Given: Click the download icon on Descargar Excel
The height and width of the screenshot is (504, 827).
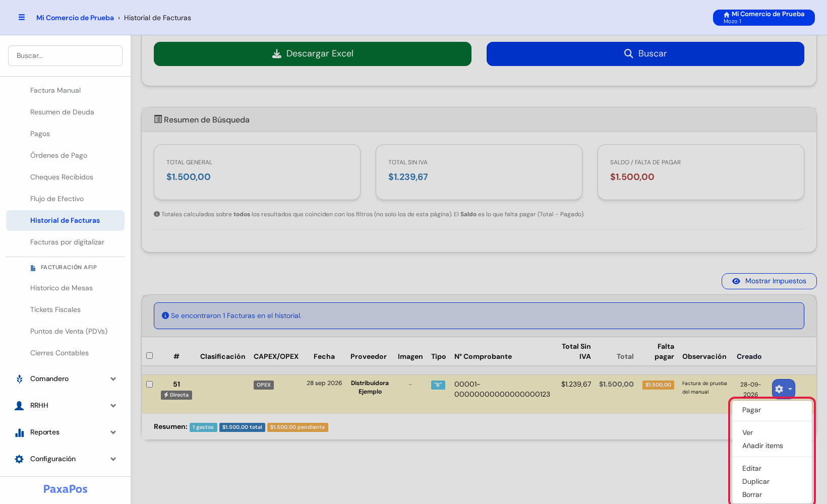Looking at the screenshot, I should (x=277, y=54).
